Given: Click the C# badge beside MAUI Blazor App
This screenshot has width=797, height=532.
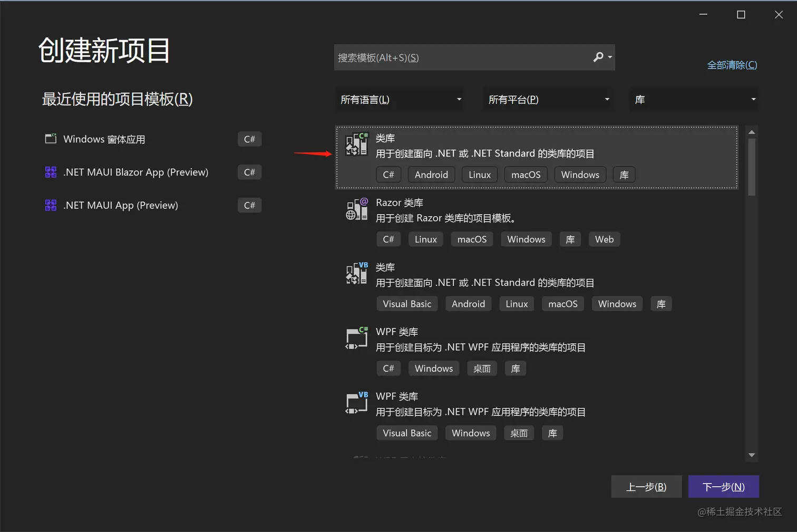Looking at the screenshot, I should (x=249, y=172).
